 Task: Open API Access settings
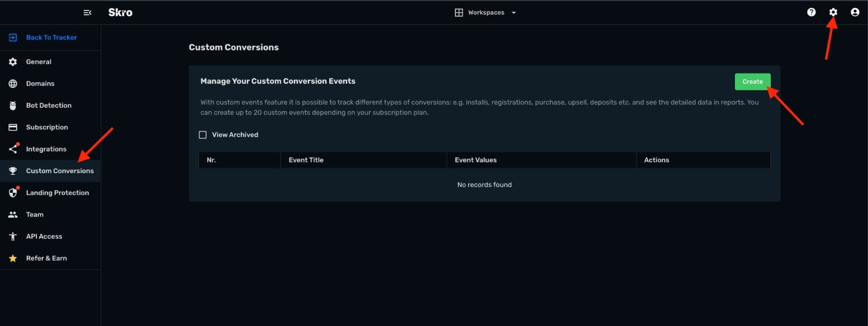pos(50,236)
